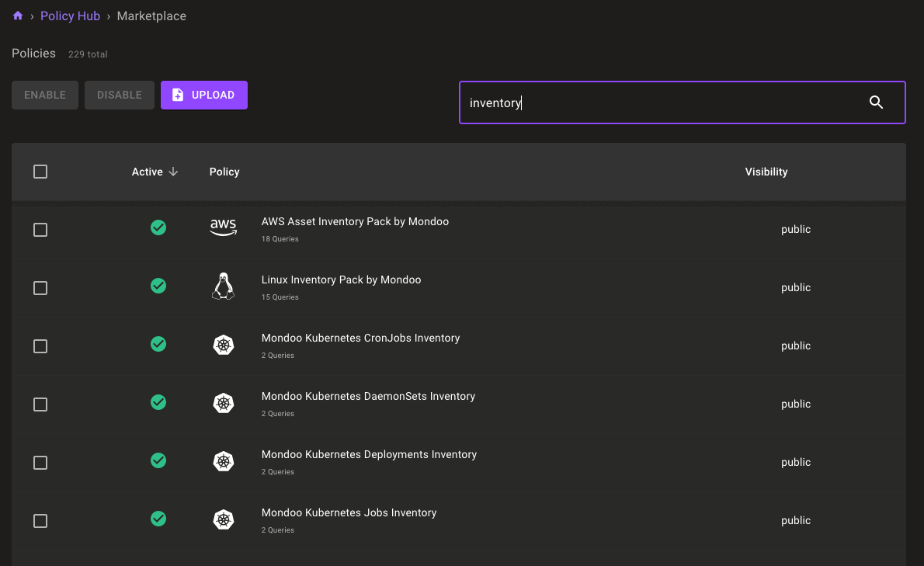Open Mondoo Kubernetes Deployments Inventory policy

tap(369, 454)
